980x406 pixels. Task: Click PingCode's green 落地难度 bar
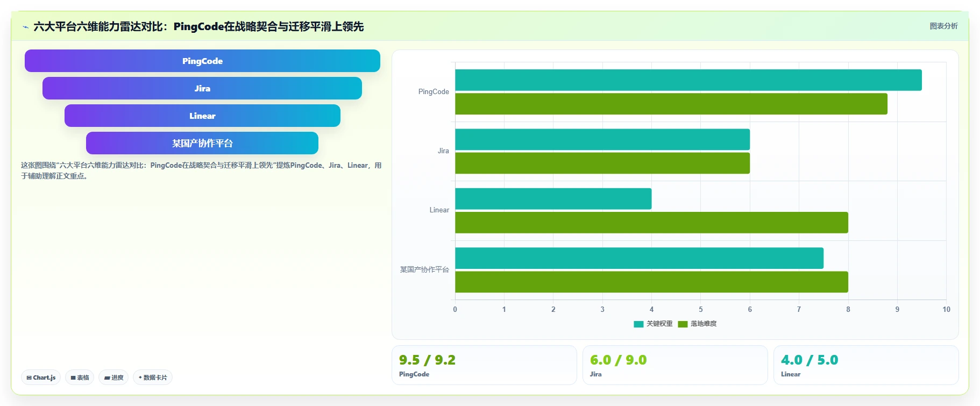point(671,104)
